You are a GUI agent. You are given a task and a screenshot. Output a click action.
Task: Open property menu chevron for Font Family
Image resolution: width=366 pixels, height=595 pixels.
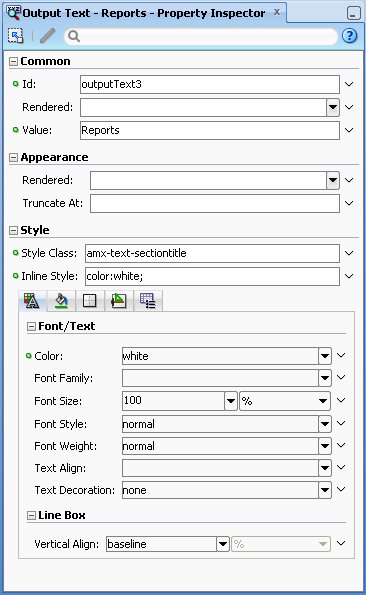[x=341, y=377]
